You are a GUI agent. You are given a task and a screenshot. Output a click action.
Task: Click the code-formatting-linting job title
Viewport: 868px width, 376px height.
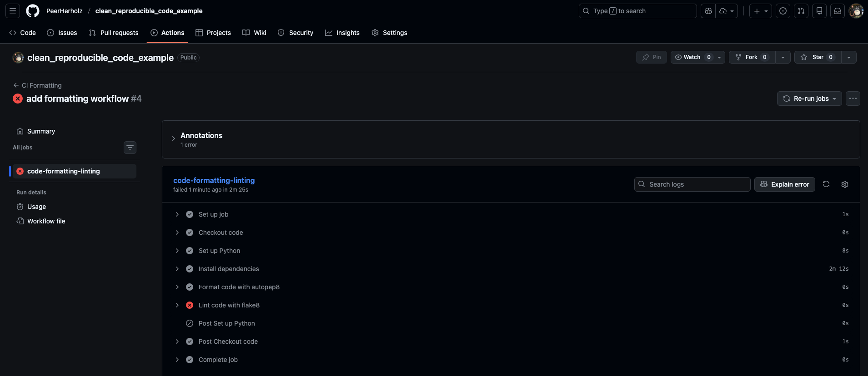(x=214, y=180)
